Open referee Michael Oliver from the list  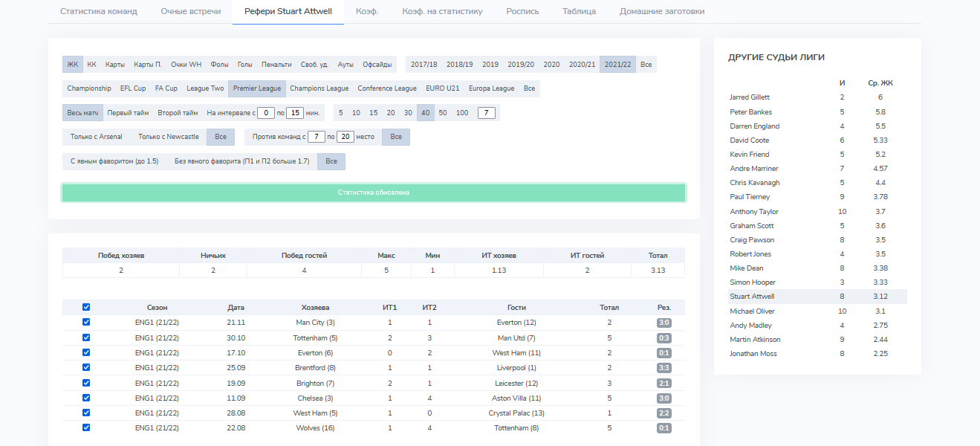tap(752, 311)
